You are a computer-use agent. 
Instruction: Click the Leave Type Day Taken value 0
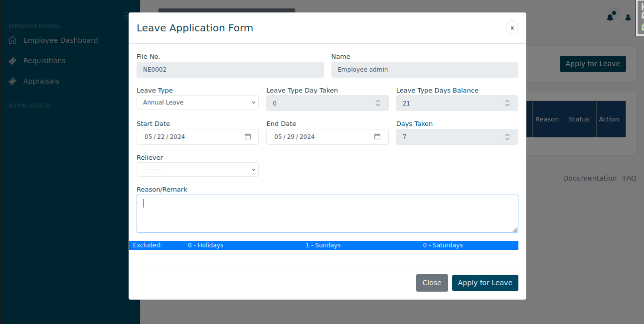[x=327, y=103]
